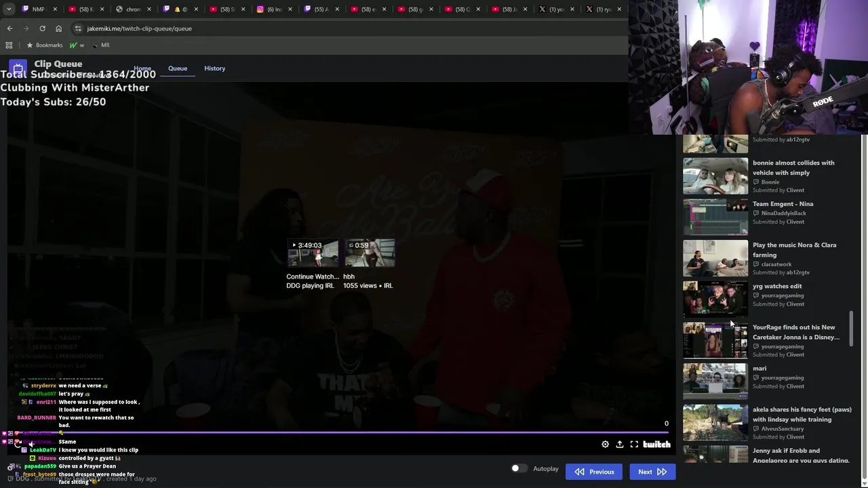Close the Instagram browser tab

pyautogui.click(x=290, y=9)
